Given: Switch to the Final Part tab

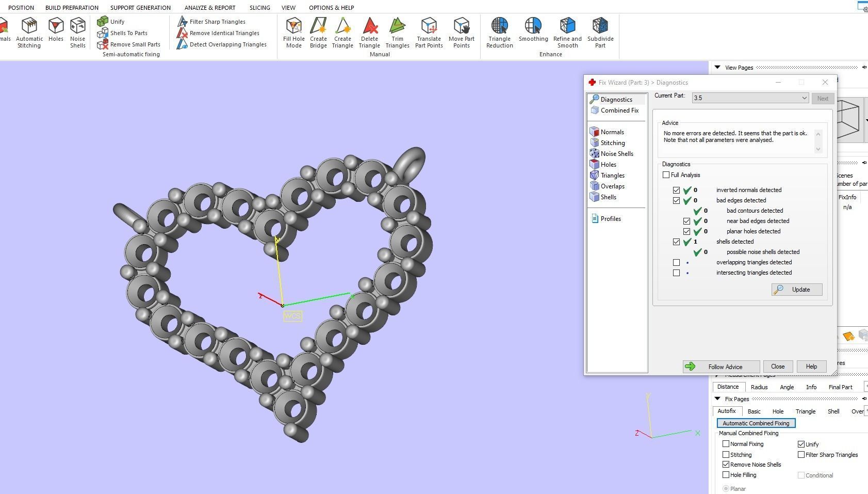Looking at the screenshot, I should click(840, 387).
